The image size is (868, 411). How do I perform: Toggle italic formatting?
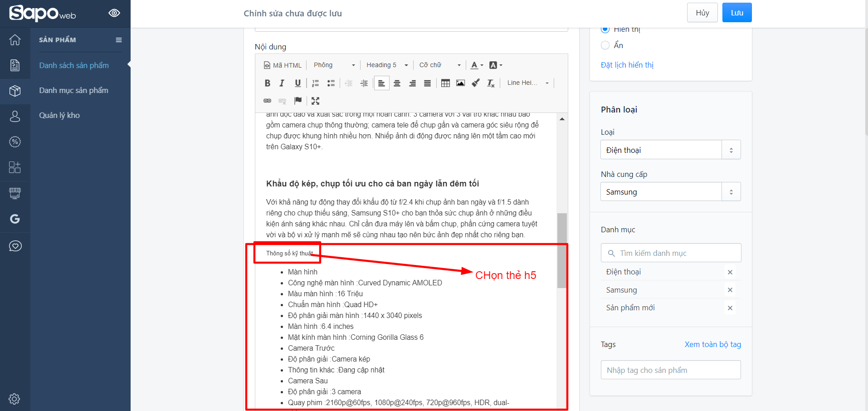point(282,83)
